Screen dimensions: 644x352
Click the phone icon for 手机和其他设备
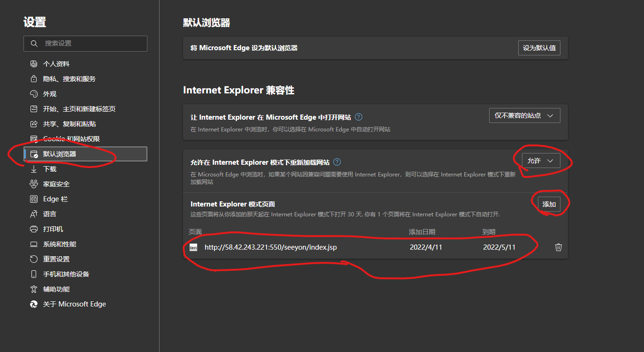[34, 274]
